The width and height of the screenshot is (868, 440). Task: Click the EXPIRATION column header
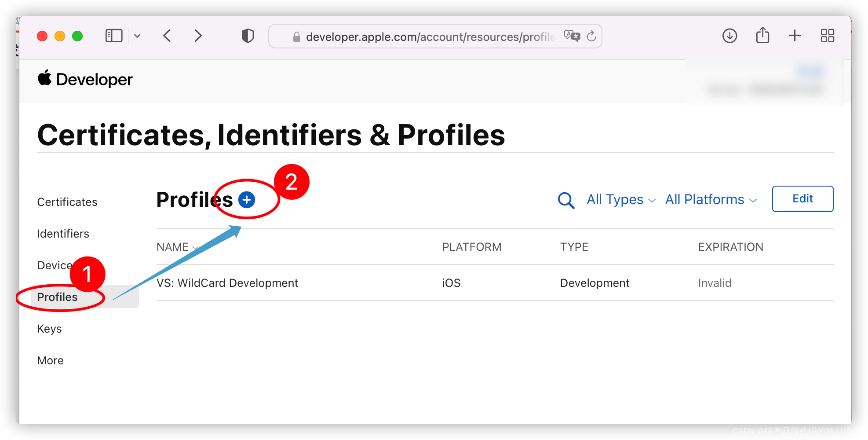pos(730,247)
